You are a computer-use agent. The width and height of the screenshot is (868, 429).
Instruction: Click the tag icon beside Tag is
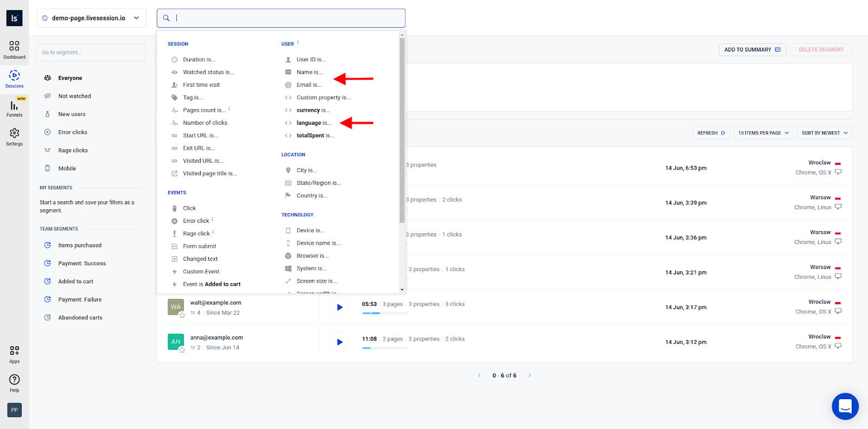(175, 98)
